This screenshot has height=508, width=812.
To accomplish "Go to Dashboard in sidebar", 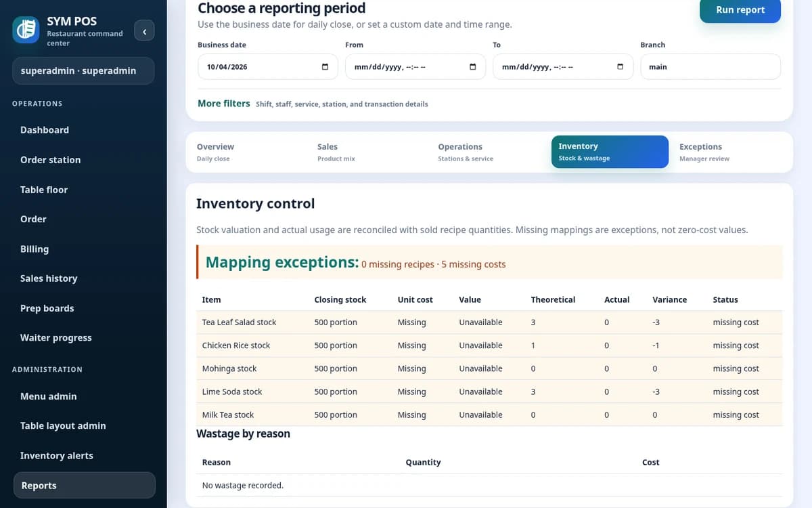I will (84, 130).
